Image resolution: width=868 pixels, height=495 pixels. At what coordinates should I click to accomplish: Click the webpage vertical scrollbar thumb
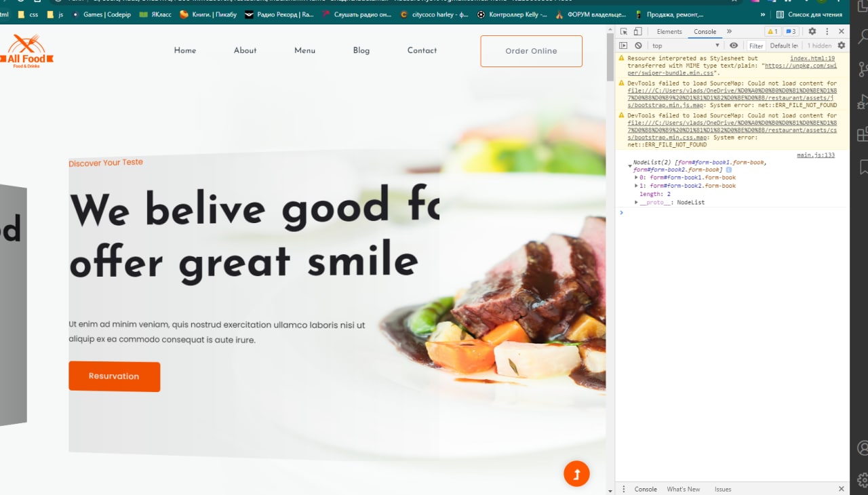(x=610, y=56)
